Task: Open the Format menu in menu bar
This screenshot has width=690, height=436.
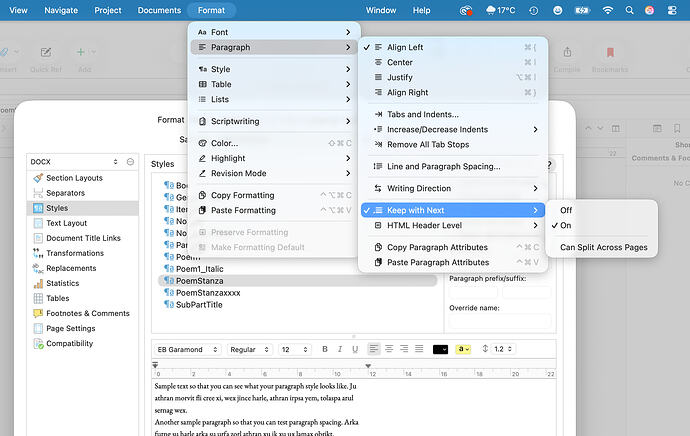Action: pyautogui.click(x=211, y=10)
